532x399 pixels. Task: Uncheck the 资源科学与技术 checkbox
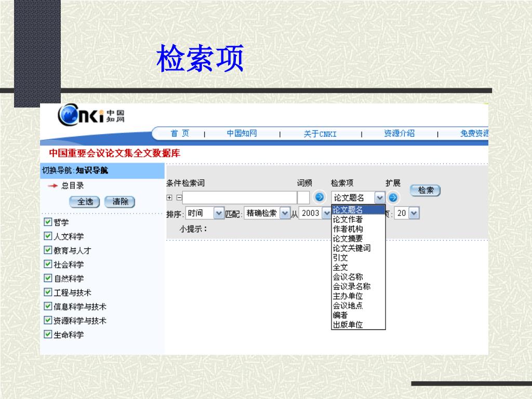[48, 320]
